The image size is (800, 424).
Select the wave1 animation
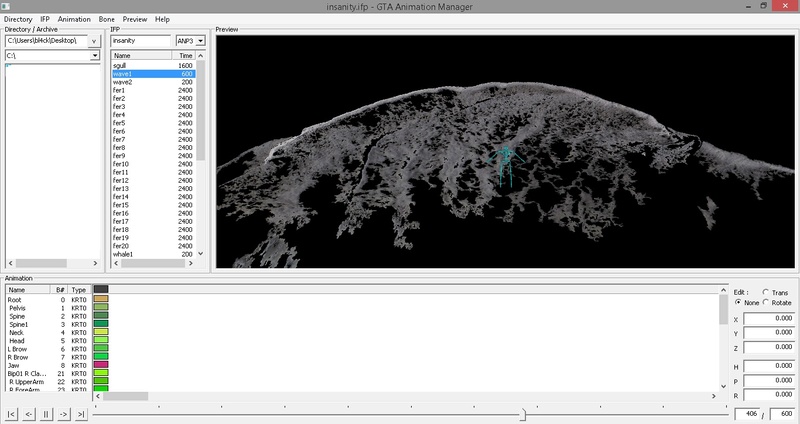(153, 74)
